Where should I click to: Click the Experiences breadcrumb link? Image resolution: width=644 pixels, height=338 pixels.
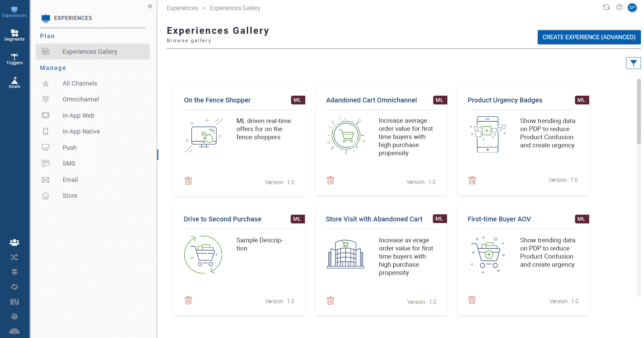[x=182, y=8]
